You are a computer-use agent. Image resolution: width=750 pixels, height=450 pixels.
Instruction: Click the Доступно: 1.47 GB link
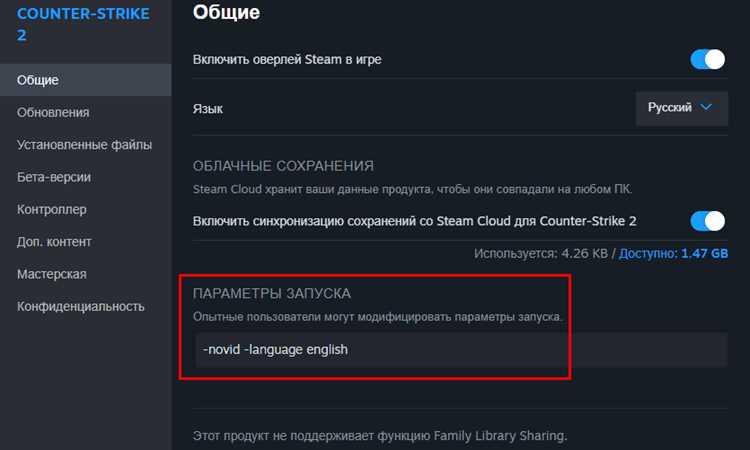click(673, 253)
